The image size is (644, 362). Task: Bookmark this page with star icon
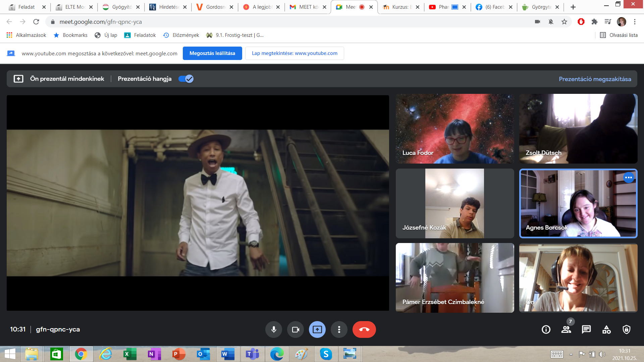pyautogui.click(x=564, y=22)
